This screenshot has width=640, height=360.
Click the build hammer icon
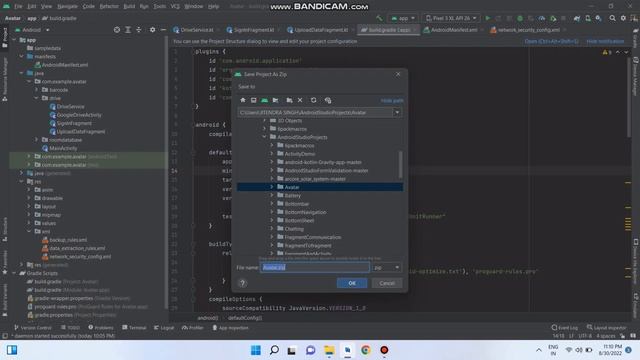pyautogui.click(x=380, y=18)
